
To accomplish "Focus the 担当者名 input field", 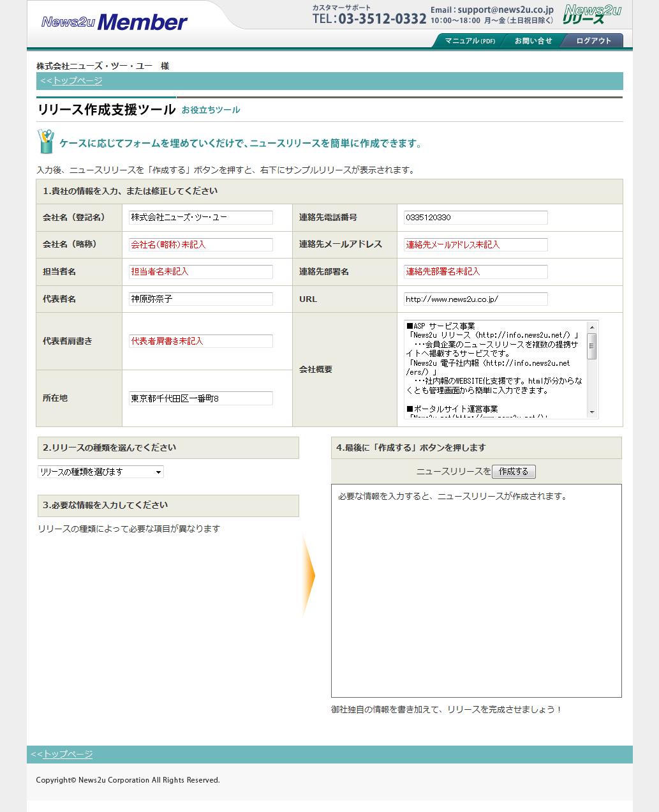I will click(x=200, y=272).
